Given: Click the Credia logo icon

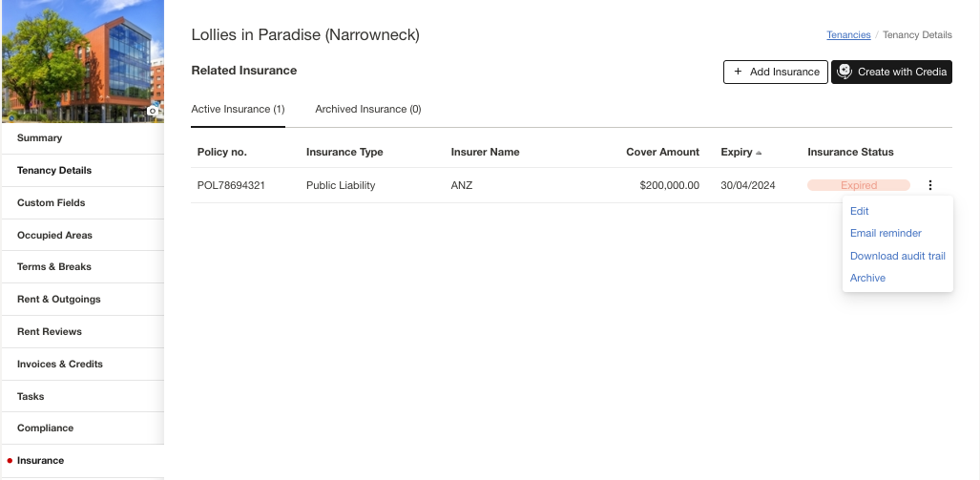Looking at the screenshot, I should [x=844, y=72].
